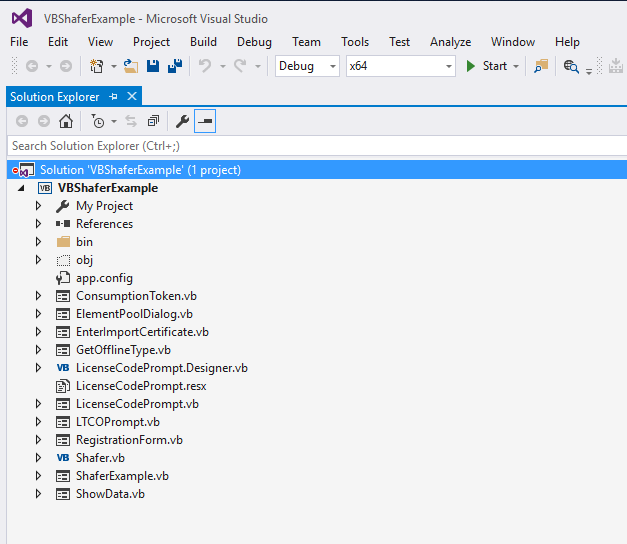
Task: Click the green Start debugging play icon
Action: (471, 66)
